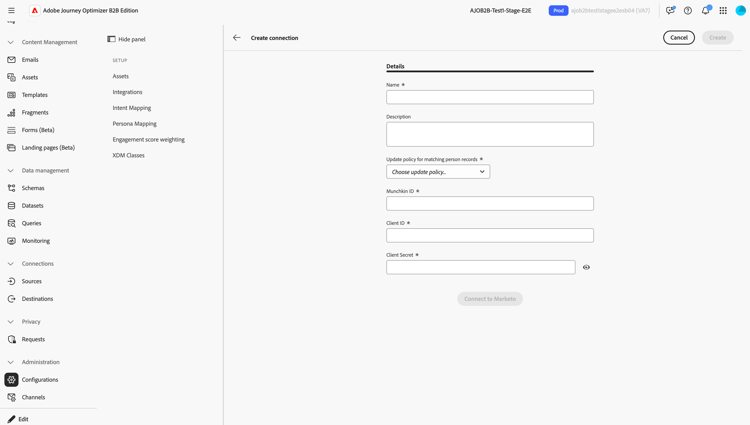Click the Name input field
750x425 pixels.
click(x=490, y=97)
